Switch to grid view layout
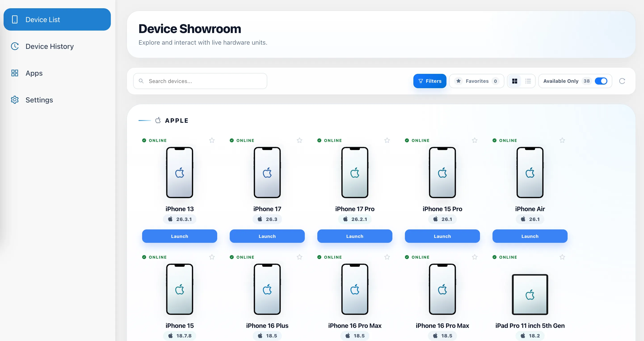644x341 pixels. coord(514,81)
